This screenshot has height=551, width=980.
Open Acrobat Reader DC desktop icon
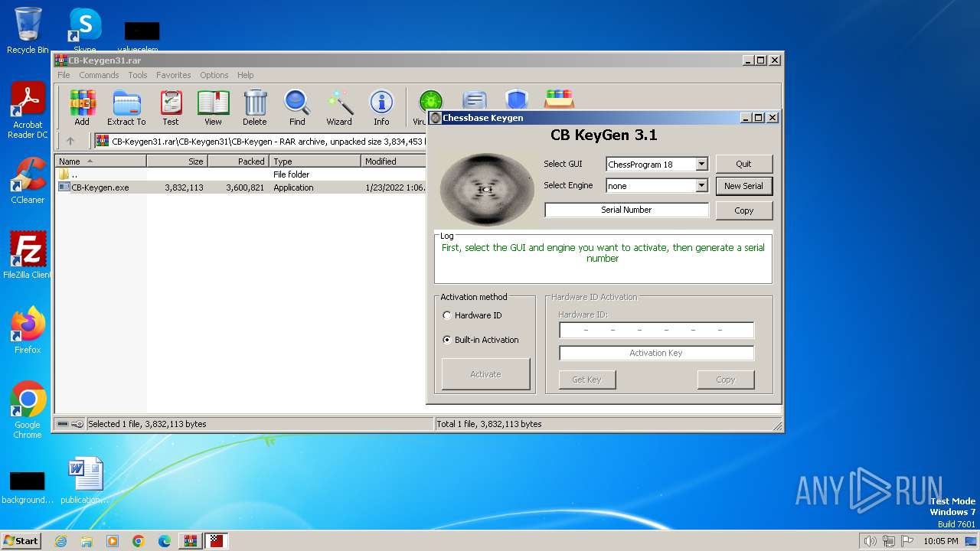28,111
